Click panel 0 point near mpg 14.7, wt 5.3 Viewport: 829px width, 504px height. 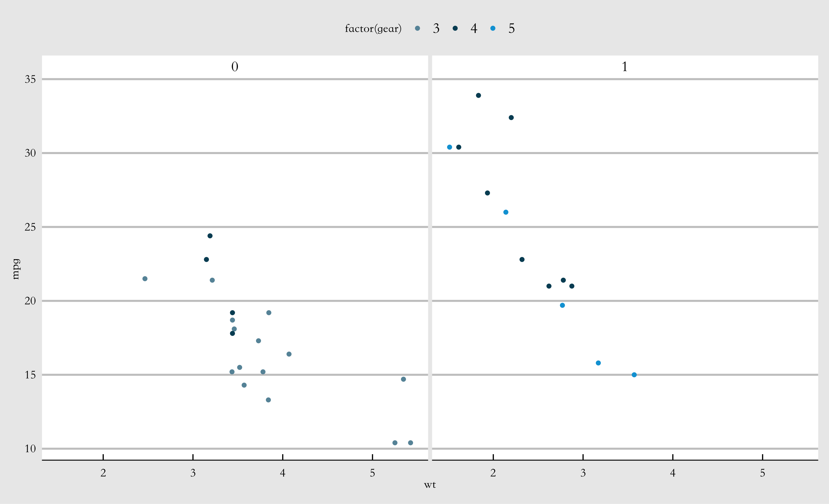click(x=404, y=380)
